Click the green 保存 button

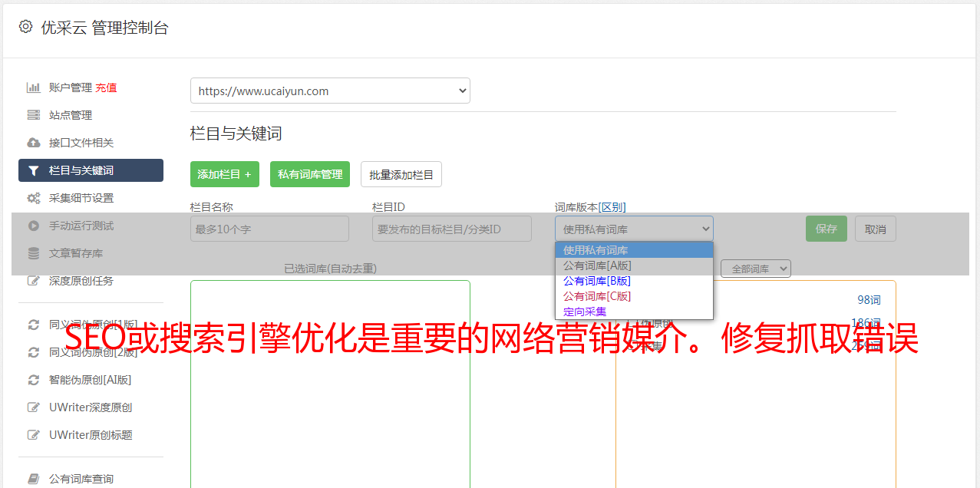coord(827,229)
